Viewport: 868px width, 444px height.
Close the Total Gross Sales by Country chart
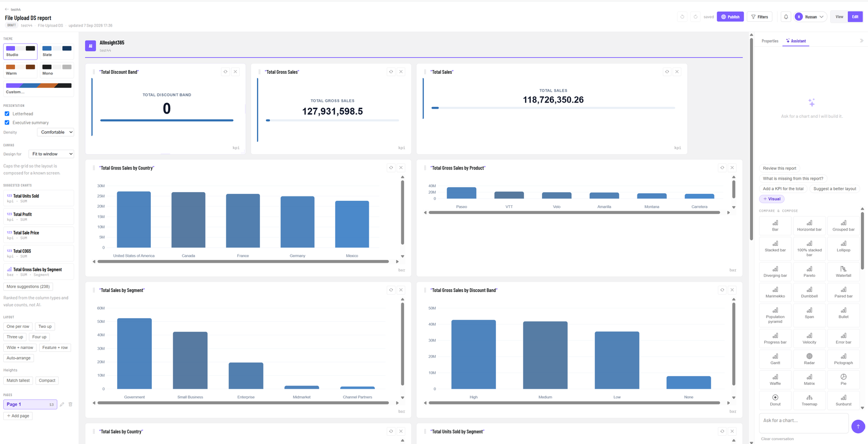[x=401, y=168]
